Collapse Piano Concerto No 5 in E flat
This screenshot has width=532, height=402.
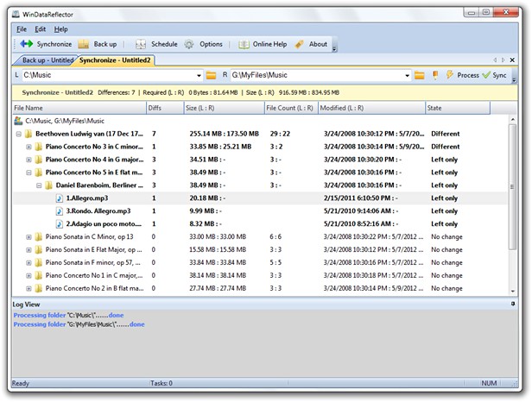28,173
